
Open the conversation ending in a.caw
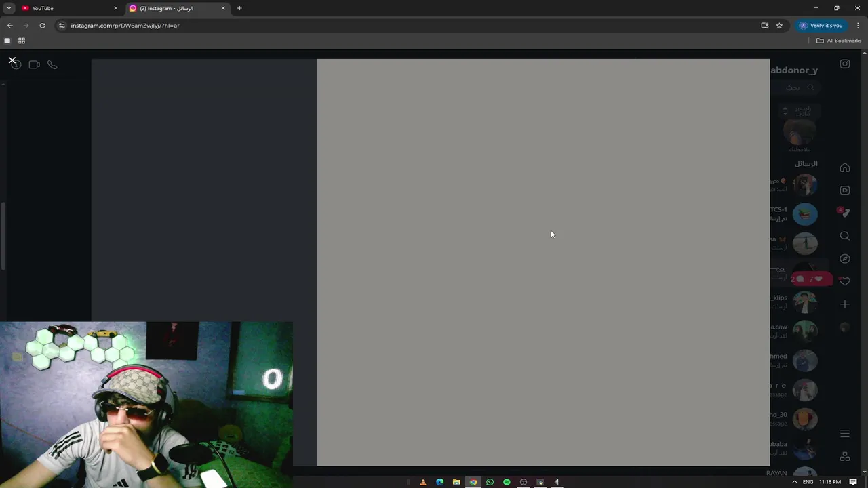(793, 331)
